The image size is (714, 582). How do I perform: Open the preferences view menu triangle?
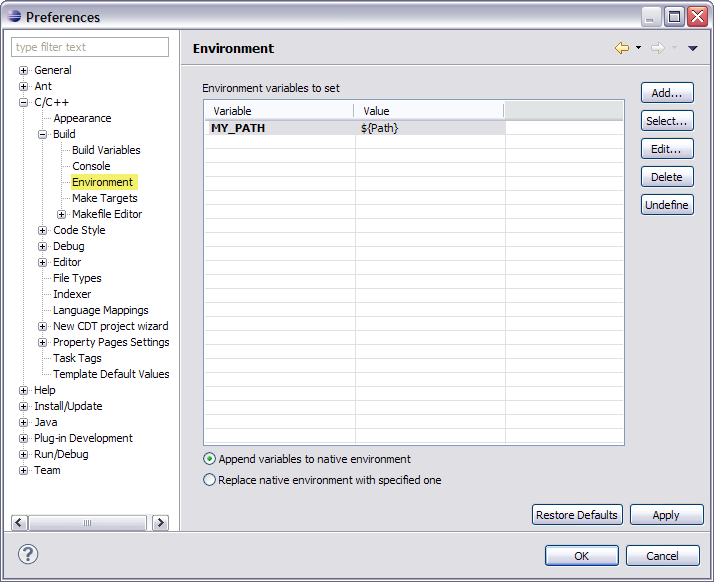pyautogui.click(x=693, y=48)
